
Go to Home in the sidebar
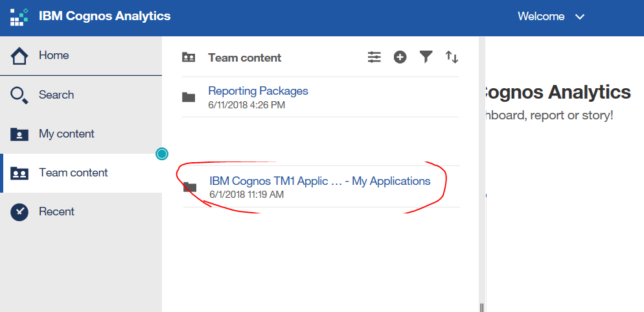coord(81,56)
